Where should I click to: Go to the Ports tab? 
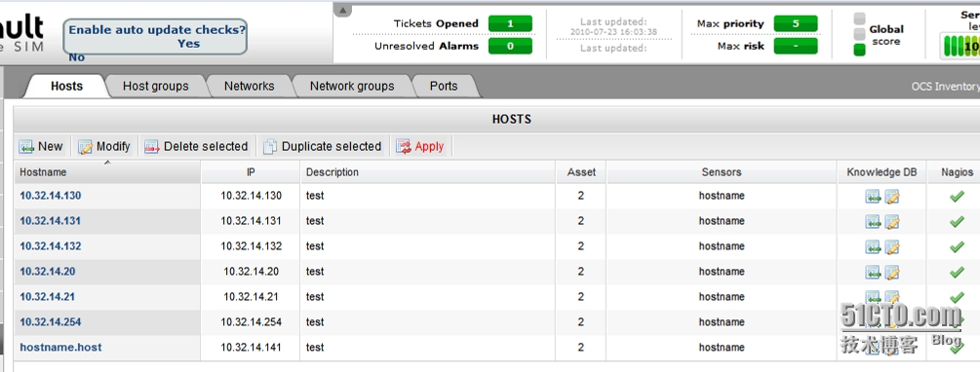click(x=444, y=86)
